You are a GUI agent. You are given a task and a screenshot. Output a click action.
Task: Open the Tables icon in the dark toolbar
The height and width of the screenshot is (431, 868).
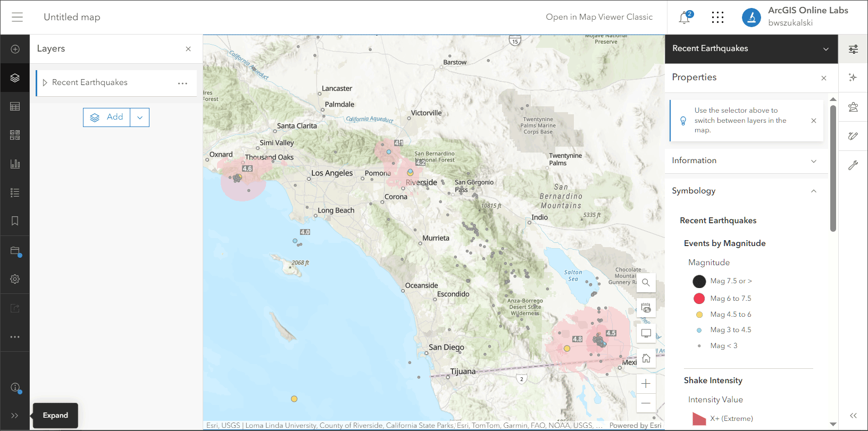[15, 107]
